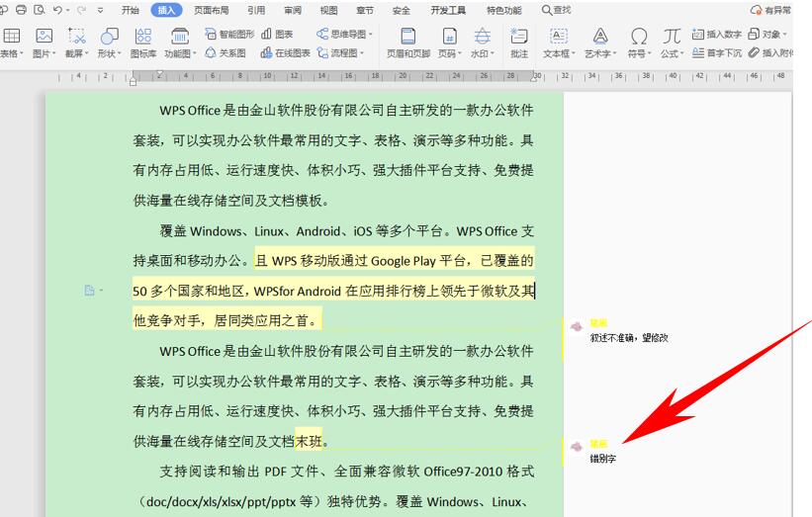This screenshot has width=812, height=517.
Task: Open the 页面布局 tab
Action: pos(211,10)
